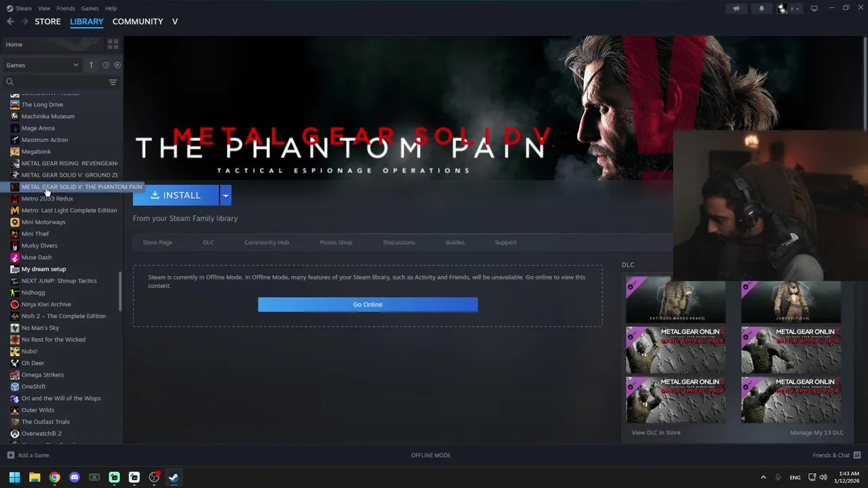Click OFFLINE MODE status text
This screenshot has height=488, width=868.
pos(431,455)
